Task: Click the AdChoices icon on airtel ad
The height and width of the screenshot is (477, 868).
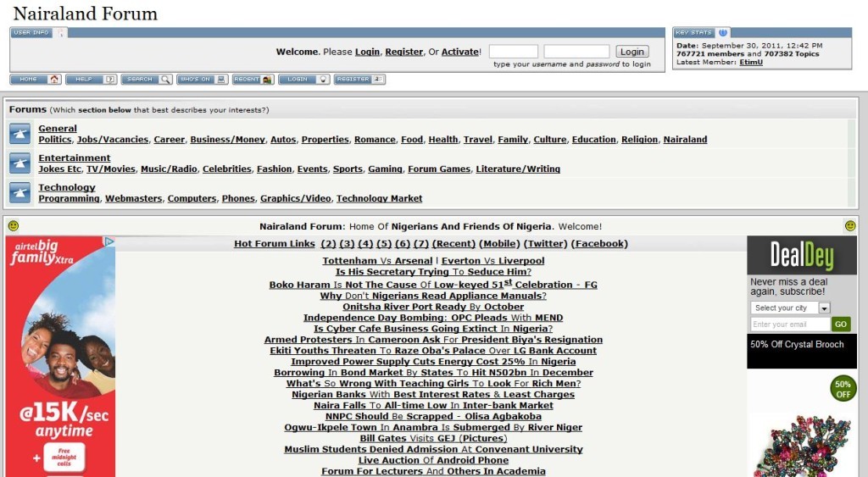Action: point(109,241)
